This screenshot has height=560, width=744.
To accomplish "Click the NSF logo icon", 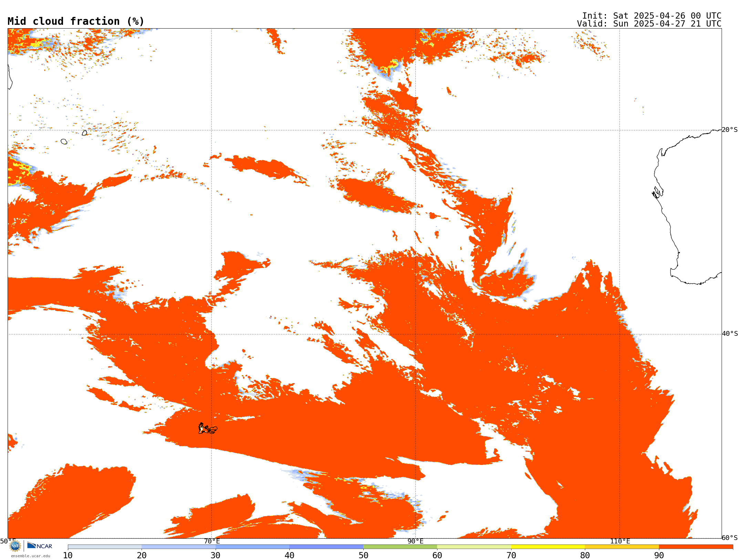I will [x=15, y=546].
